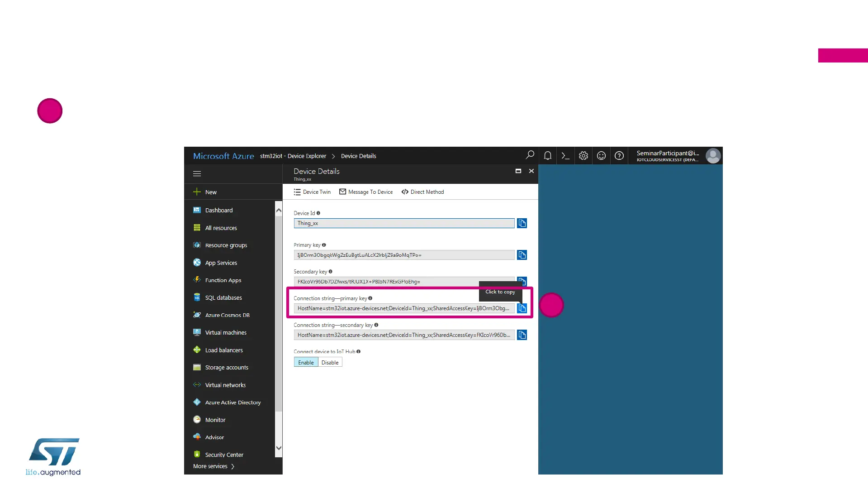
Task: Copy the Primary key value
Action: 522,255
